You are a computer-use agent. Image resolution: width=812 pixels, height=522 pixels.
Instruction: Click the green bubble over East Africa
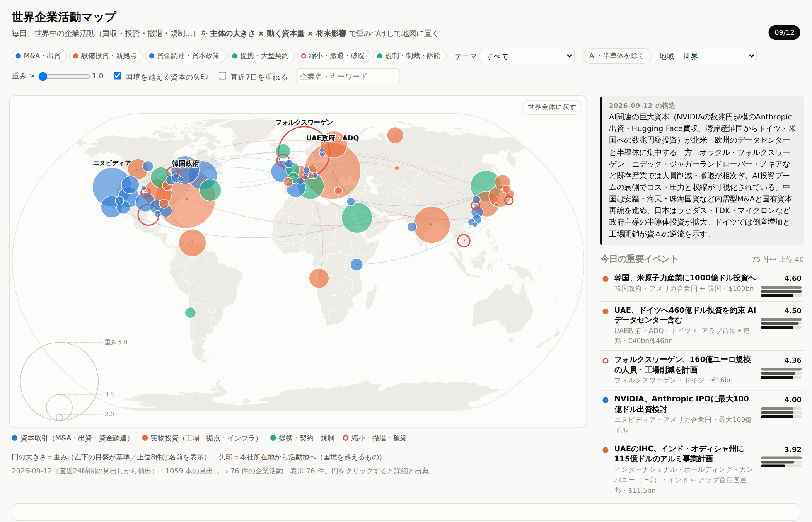(357, 218)
